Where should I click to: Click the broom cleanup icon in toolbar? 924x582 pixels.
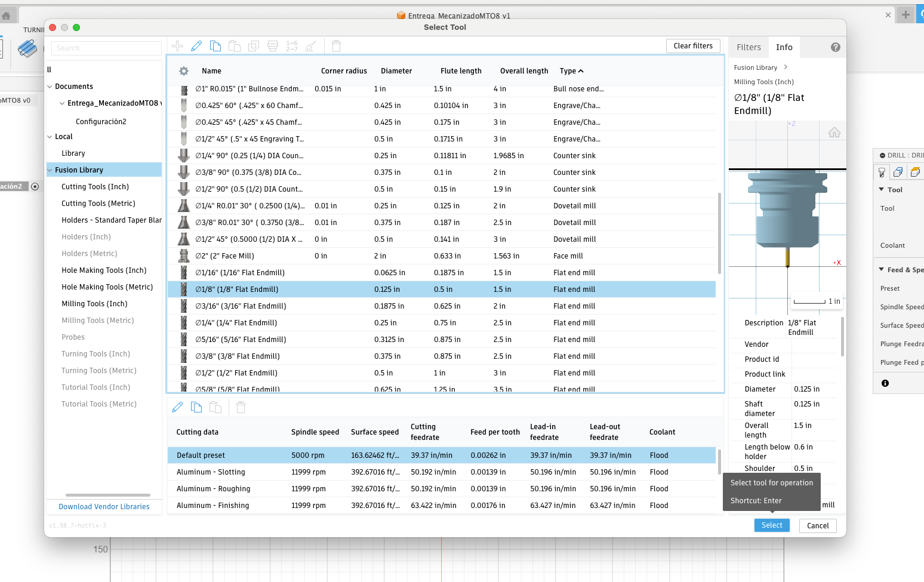point(311,46)
